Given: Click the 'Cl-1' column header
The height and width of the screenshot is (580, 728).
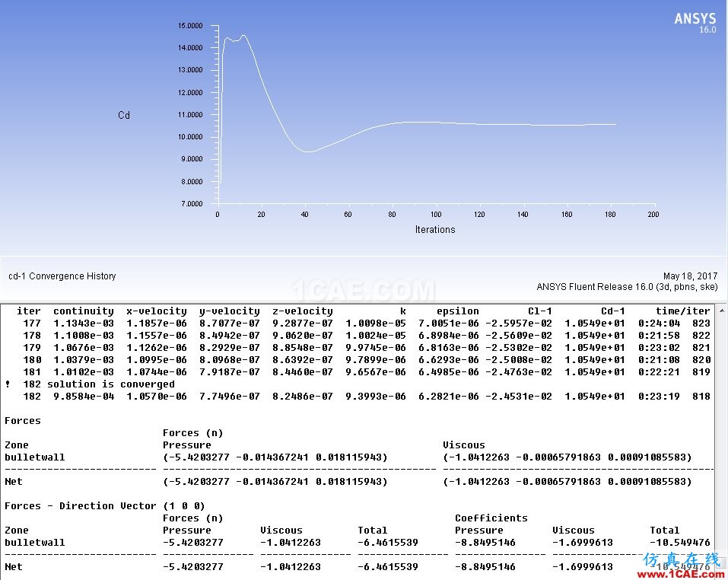Looking at the screenshot, I should pyautogui.click(x=539, y=311).
